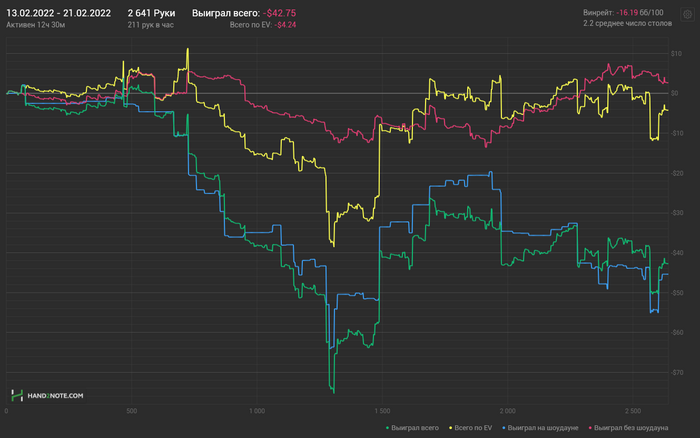Click '211 рук в час' text

point(150,25)
